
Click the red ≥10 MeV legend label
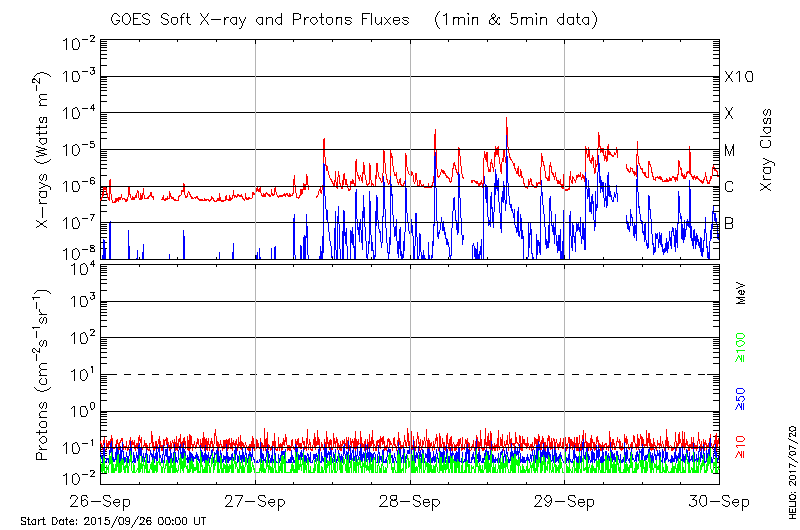[x=741, y=447]
